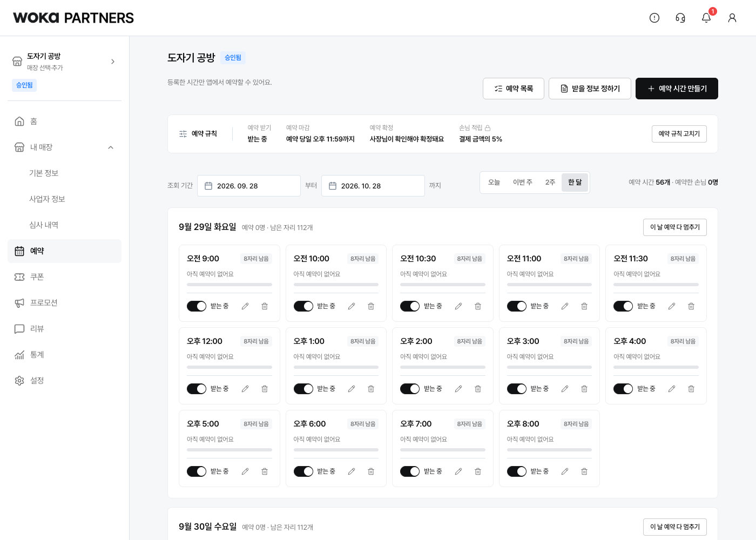Viewport: 756px width, 540px height.
Task: Open customer support headset icon
Action: [x=680, y=18]
